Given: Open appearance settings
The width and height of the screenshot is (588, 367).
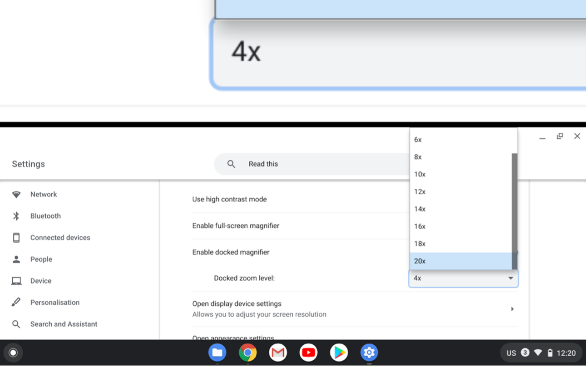Looking at the screenshot, I should pyautogui.click(x=233, y=338).
